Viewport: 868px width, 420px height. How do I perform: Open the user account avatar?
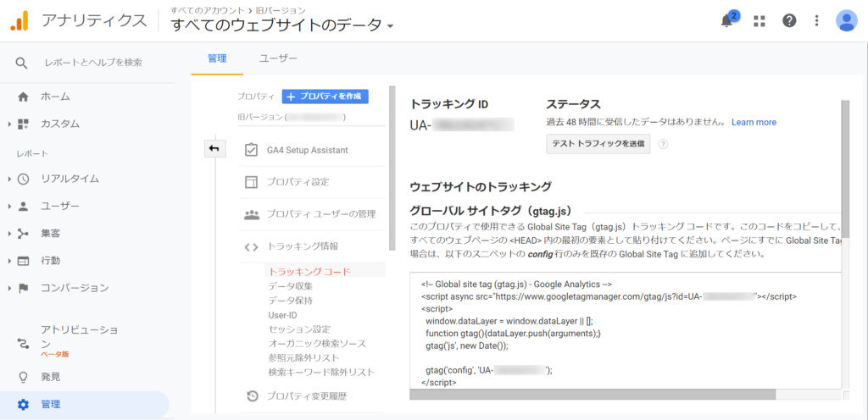(847, 21)
